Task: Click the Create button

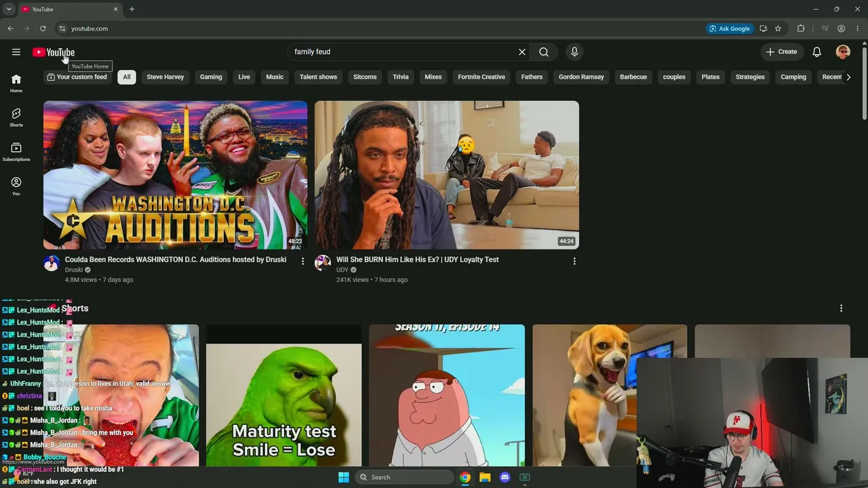Action: point(781,52)
